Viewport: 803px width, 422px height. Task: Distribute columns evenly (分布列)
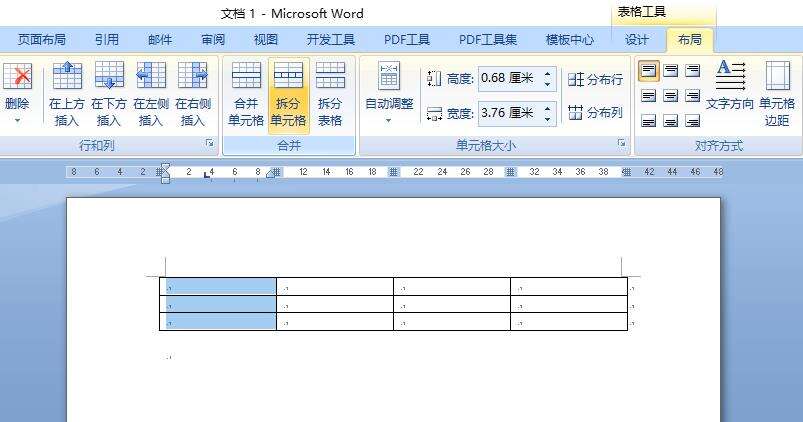point(596,112)
